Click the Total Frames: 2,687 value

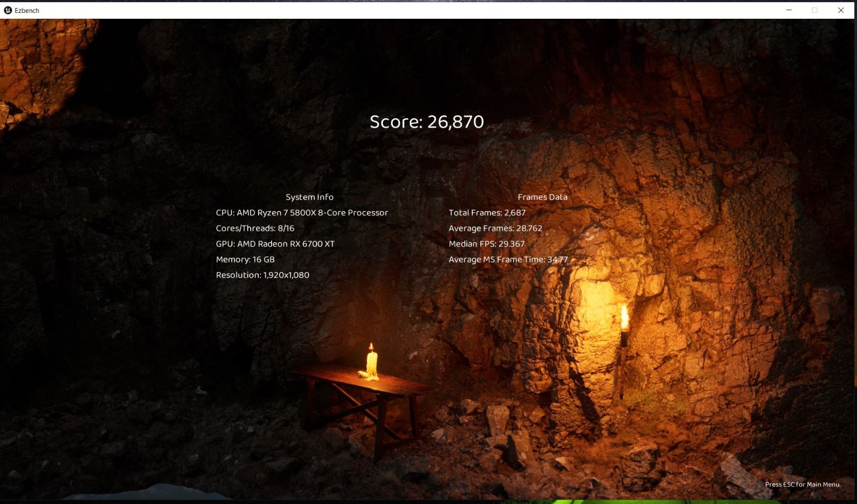click(x=487, y=213)
